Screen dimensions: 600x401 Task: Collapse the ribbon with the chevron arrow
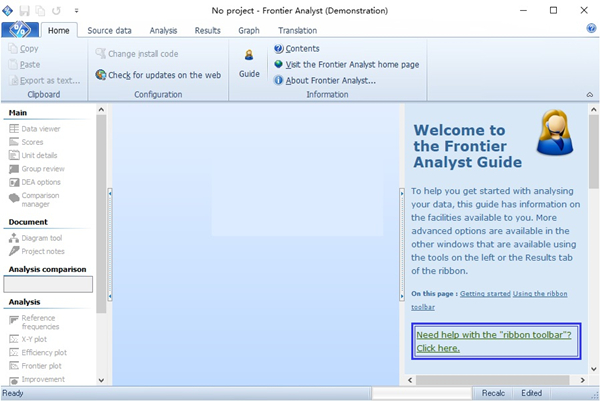coord(589,95)
